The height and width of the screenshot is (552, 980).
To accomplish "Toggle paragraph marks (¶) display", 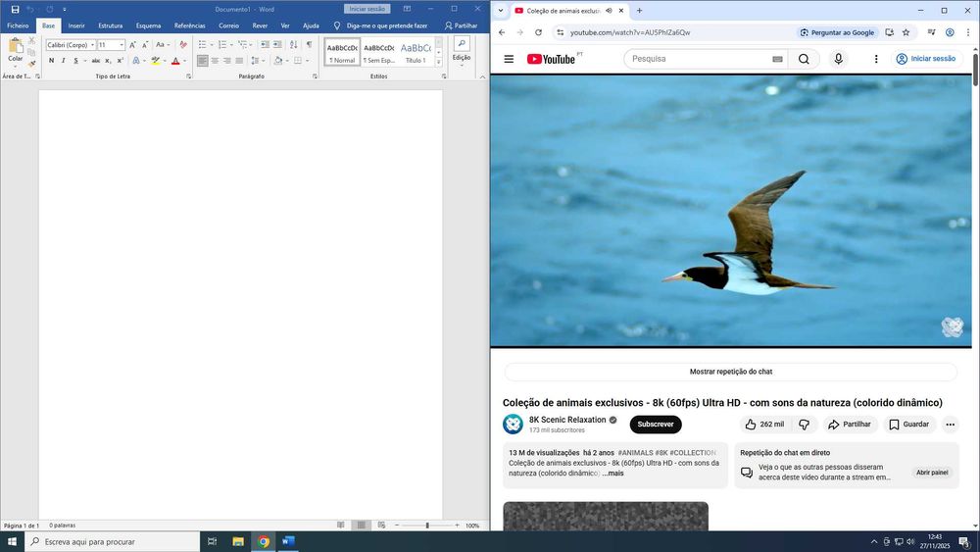I will click(x=309, y=45).
